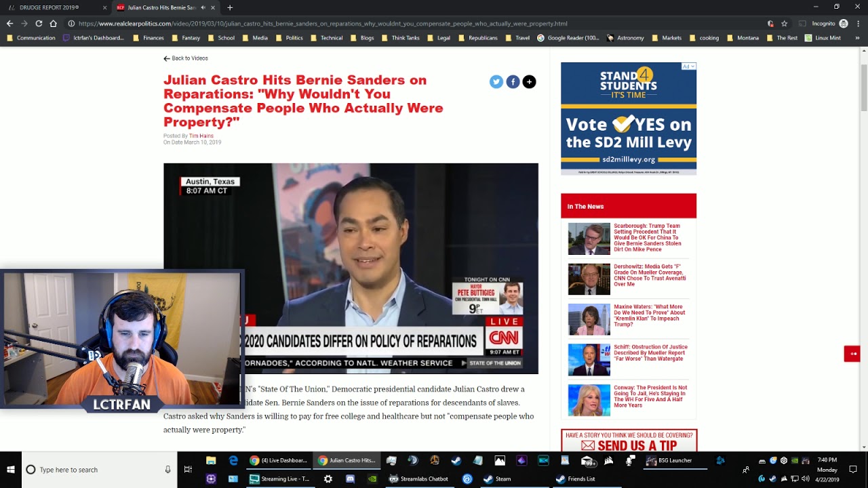Open the Think Tanks bookmarks folder
This screenshot has width=868, height=488.
coord(401,38)
